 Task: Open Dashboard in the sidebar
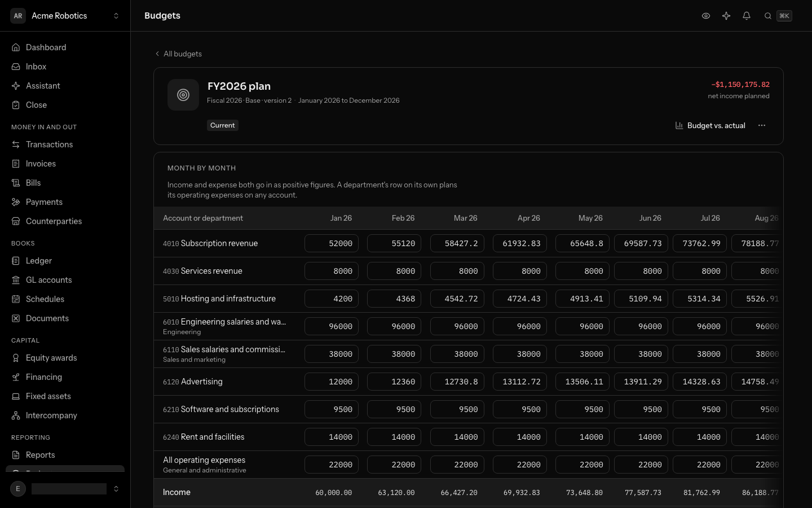pos(65,47)
